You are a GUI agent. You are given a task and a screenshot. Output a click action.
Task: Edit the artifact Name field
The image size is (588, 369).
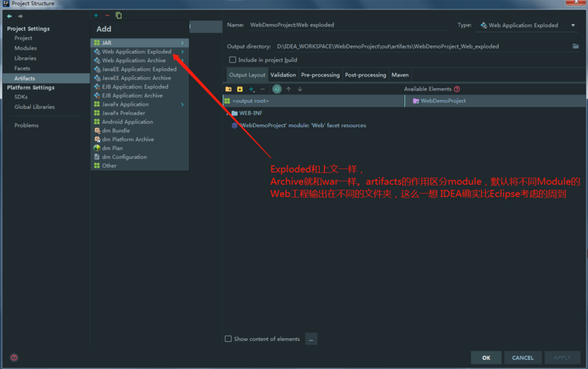348,25
